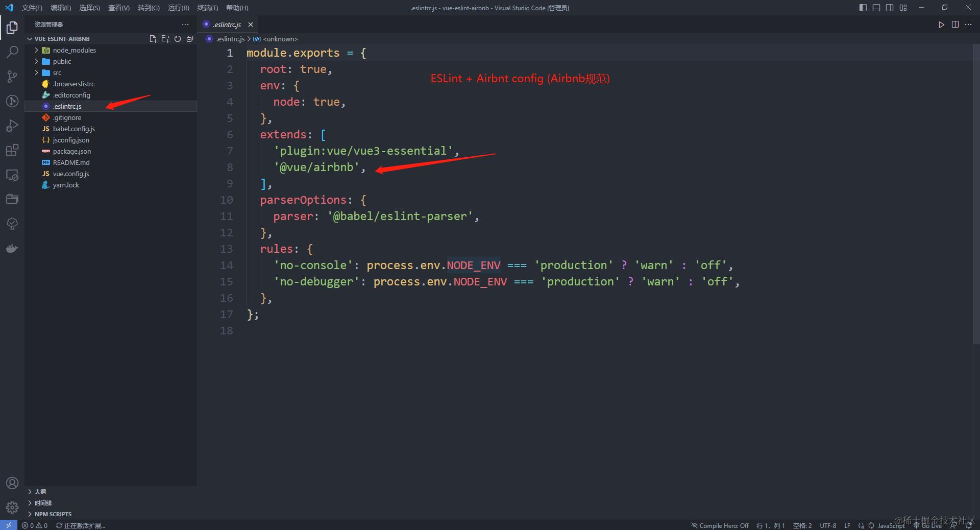The height and width of the screenshot is (530, 980).
Task: Open the Source Control view
Action: point(12,77)
